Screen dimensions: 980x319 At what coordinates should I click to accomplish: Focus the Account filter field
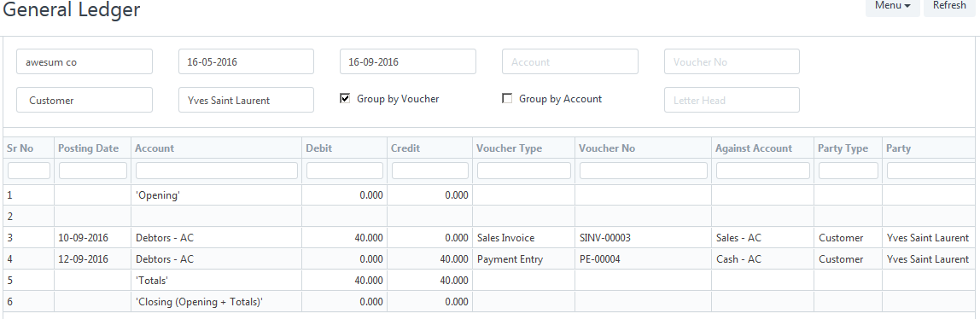[570, 61]
